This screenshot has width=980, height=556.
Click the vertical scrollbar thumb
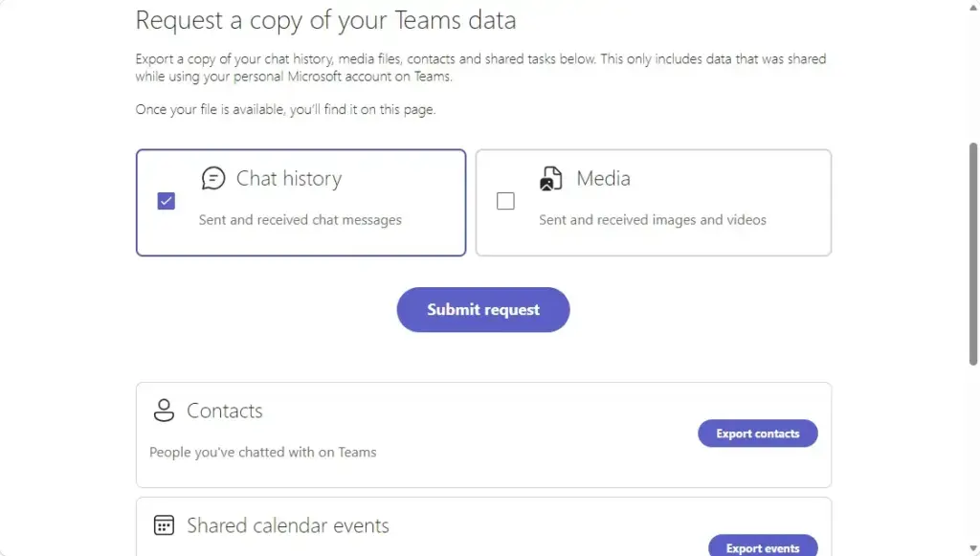[x=973, y=254]
